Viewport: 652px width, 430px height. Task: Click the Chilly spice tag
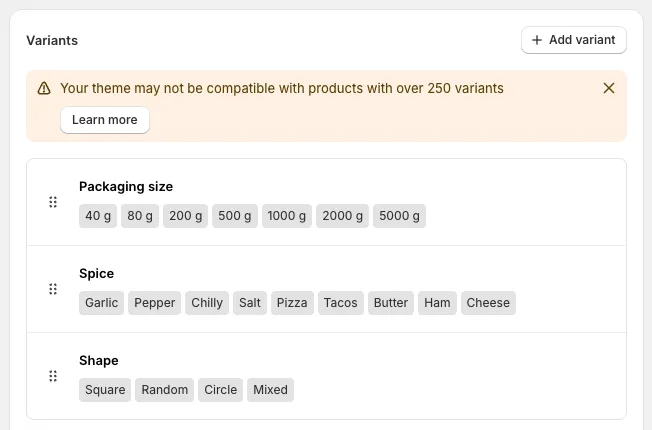pos(207,303)
